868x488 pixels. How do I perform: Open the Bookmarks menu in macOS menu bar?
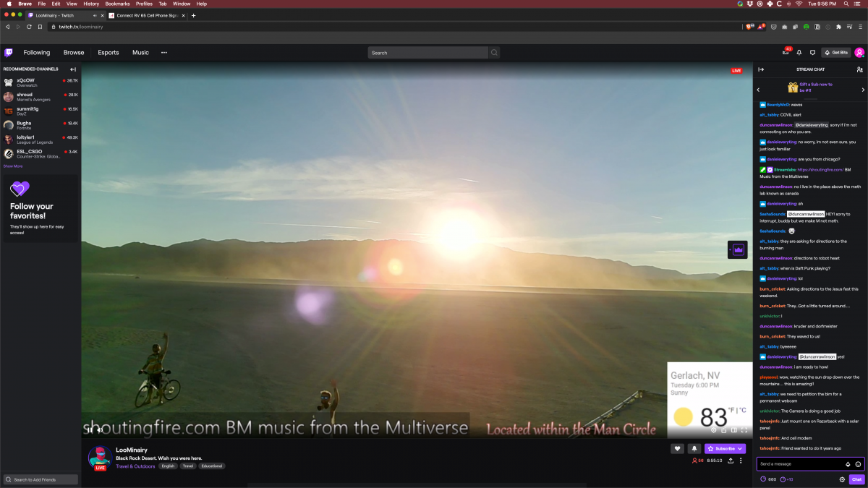coord(117,4)
